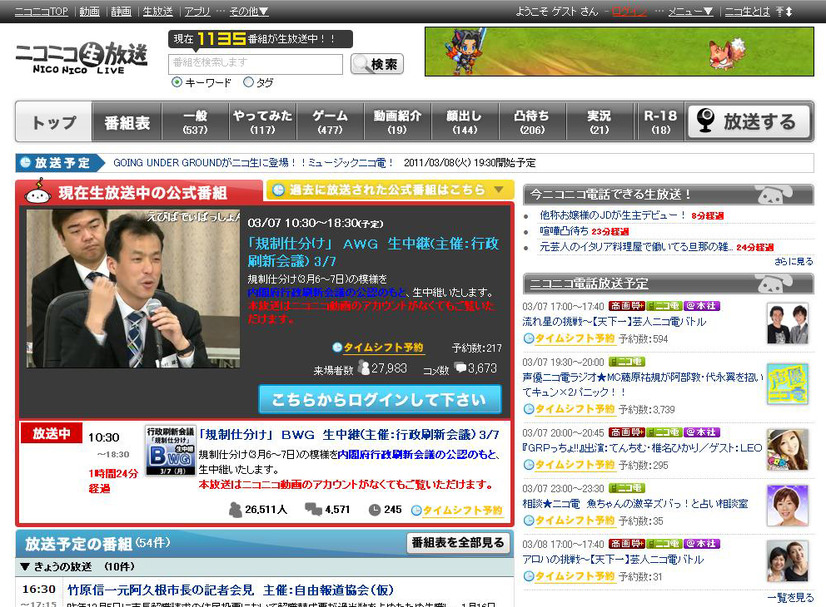Open 相談★ニコ電 魚ちゃん program link
The height and width of the screenshot is (607, 826).
tap(635, 504)
